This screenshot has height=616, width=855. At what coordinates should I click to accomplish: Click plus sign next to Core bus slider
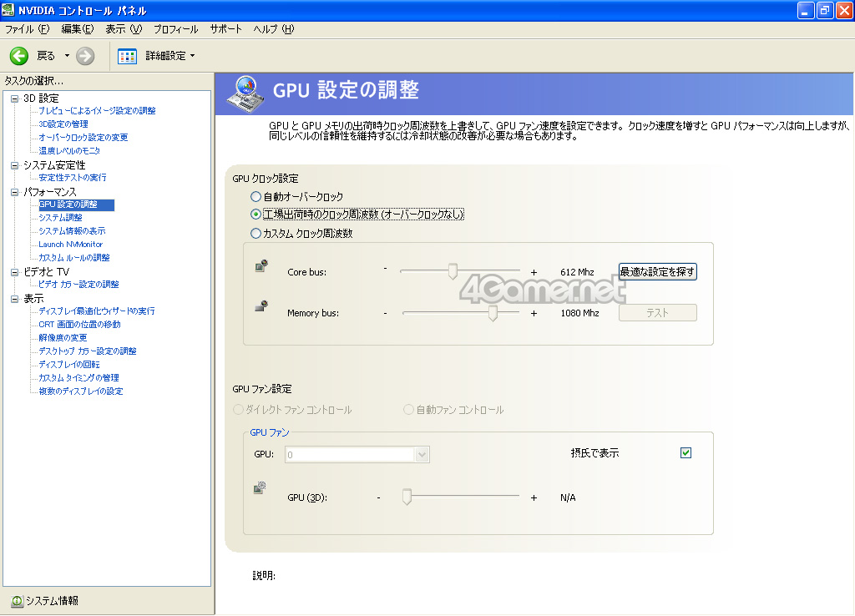(534, 272)
